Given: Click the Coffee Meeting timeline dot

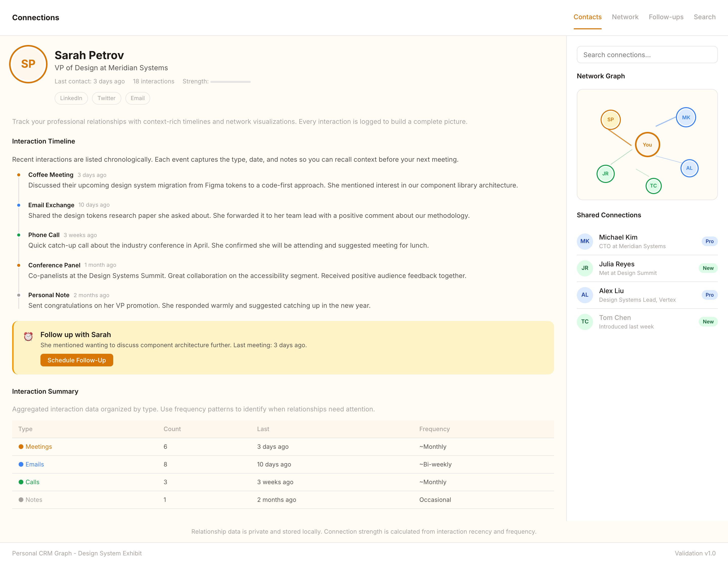Looking at the screenshot, I should point(19,174).
